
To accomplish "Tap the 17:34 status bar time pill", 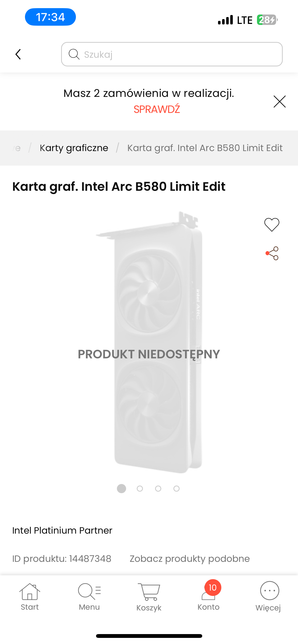I will pyautogui.click(x=50, y=17).
